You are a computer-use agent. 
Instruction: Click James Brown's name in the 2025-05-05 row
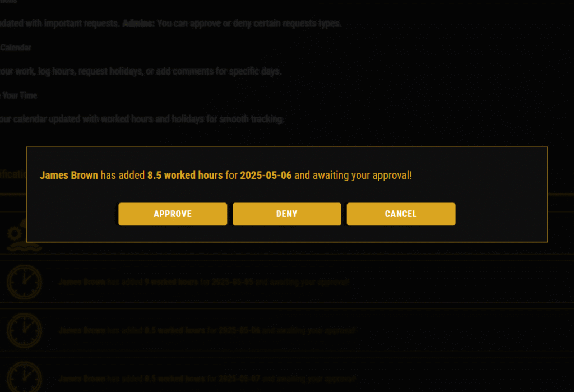(x=82, y=282)
